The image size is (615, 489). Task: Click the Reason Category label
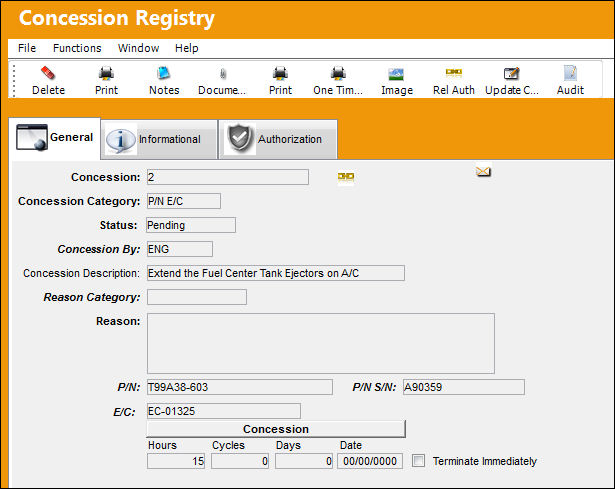coord(92,297)
